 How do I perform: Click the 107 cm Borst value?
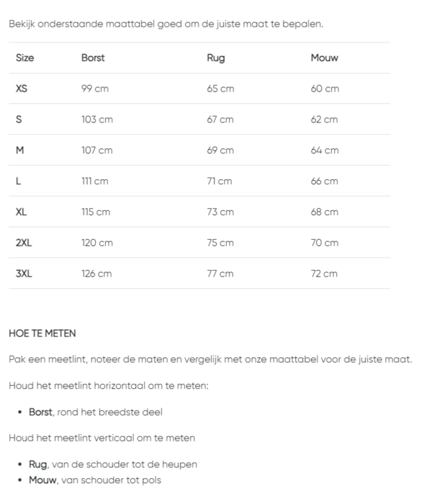[x=96, y=150]
